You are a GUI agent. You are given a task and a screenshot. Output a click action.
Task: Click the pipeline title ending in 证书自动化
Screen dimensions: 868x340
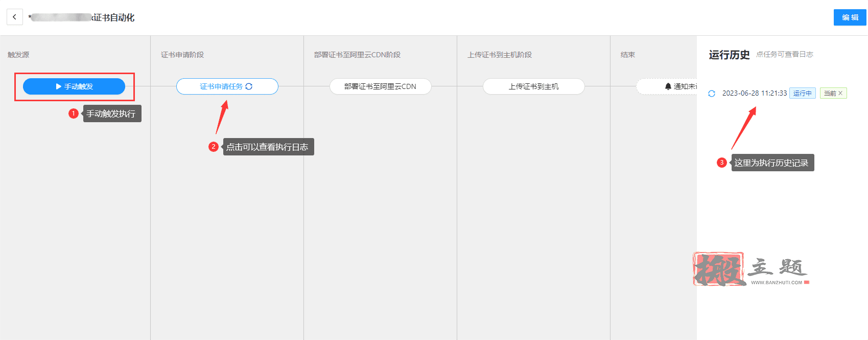(82, 17)
